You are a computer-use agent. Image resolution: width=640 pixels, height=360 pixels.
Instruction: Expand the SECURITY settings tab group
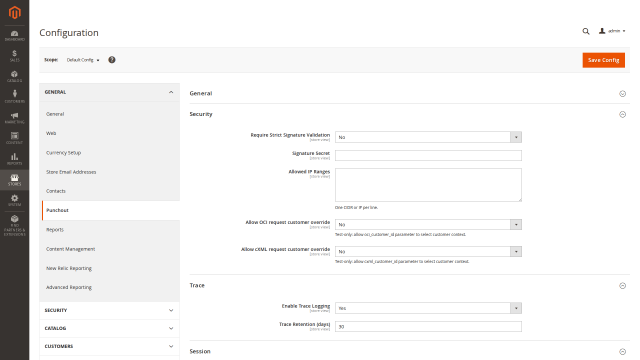pyautogui.click(x=109, y=310)
